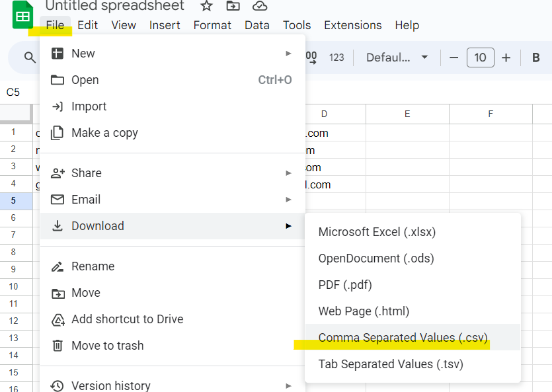
Task: Open the Format menu
Action: [212, 25]
